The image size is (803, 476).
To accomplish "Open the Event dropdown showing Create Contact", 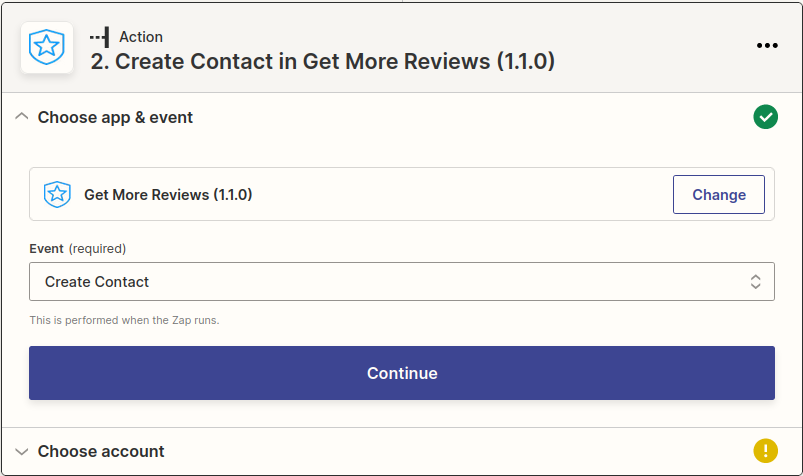I will (400, 282).
